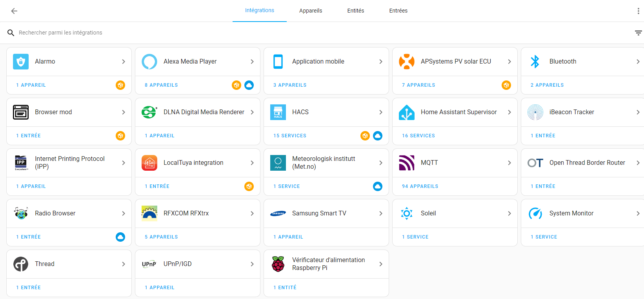Open the Entrées tab
The image size is (644, 299).
398,11
